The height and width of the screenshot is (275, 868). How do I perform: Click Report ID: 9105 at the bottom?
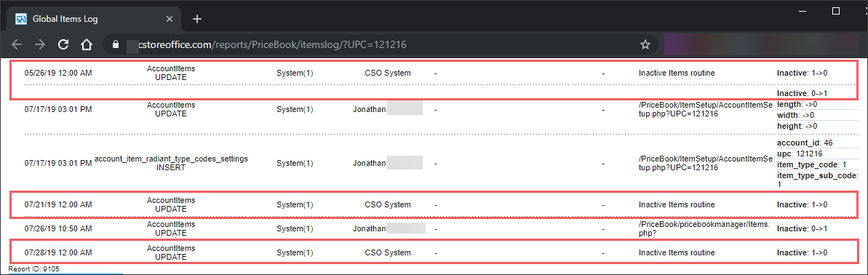[33, 269]
